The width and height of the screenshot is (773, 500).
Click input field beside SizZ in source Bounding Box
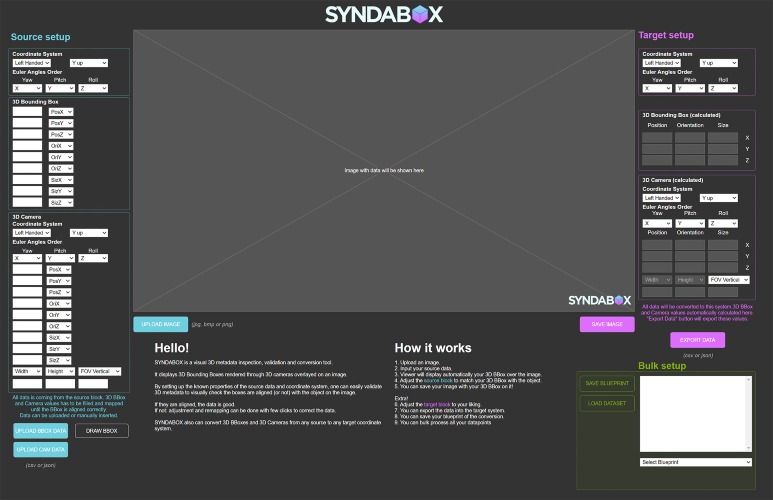tap(27, 202)
